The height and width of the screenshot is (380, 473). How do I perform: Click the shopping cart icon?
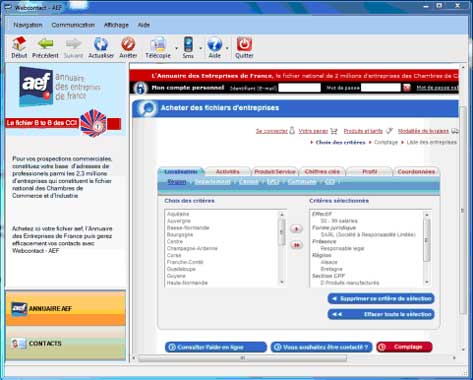[334, 131]
